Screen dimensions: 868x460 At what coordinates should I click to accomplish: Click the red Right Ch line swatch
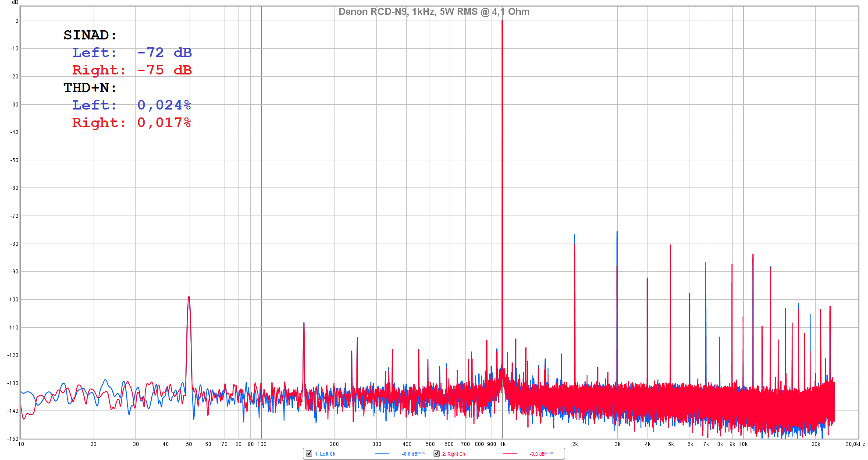click(510, 454)
